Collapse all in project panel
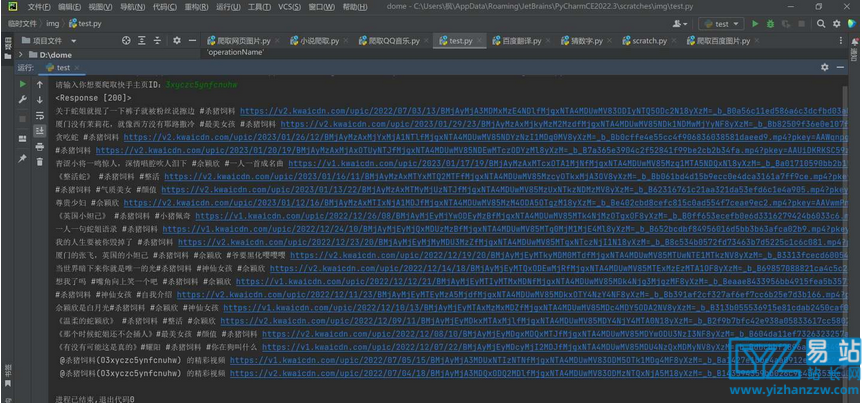Screen dimensions: 864x403 157,40
